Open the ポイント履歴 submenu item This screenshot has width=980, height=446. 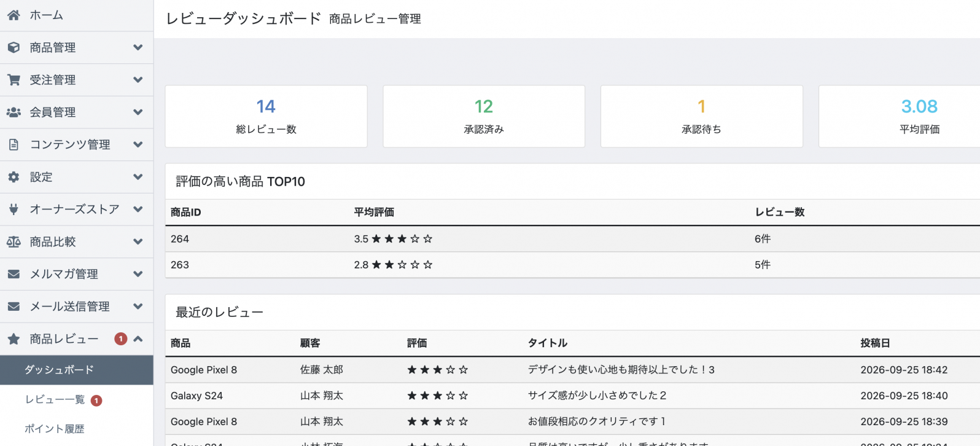[76, 429]
